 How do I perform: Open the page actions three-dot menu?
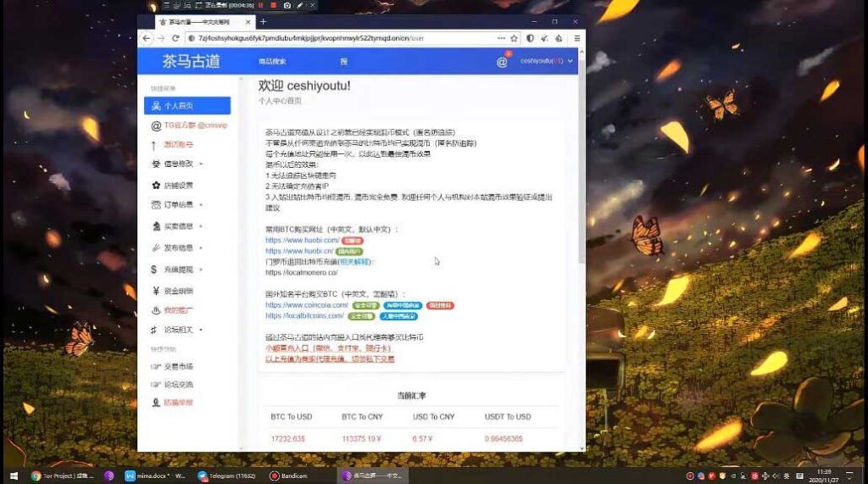[501, 38]
